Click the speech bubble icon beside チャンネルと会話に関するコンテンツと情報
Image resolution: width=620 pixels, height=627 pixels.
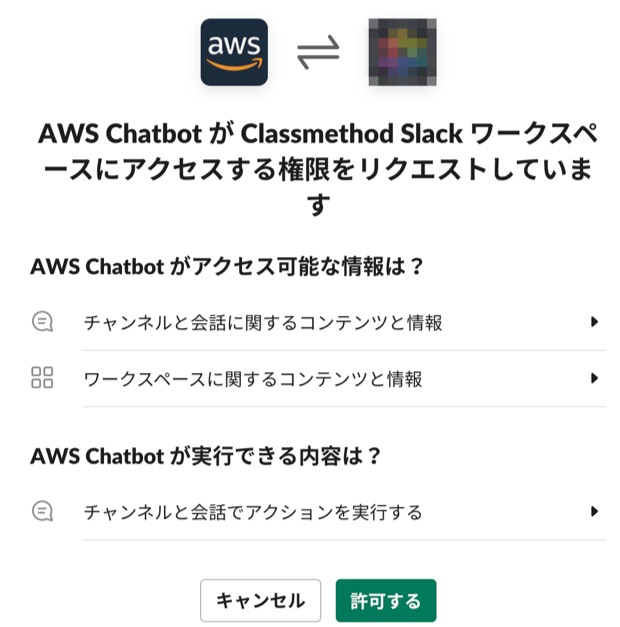click(42, 322)
